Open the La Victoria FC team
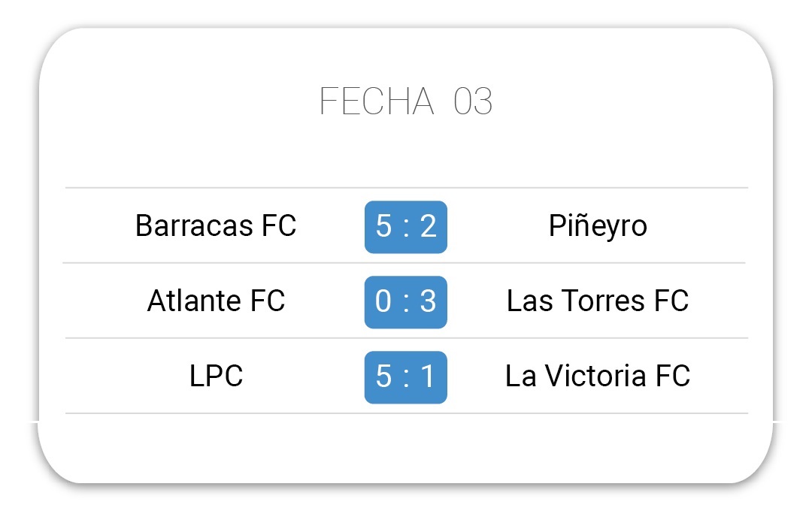 click(x=598, y=376)
